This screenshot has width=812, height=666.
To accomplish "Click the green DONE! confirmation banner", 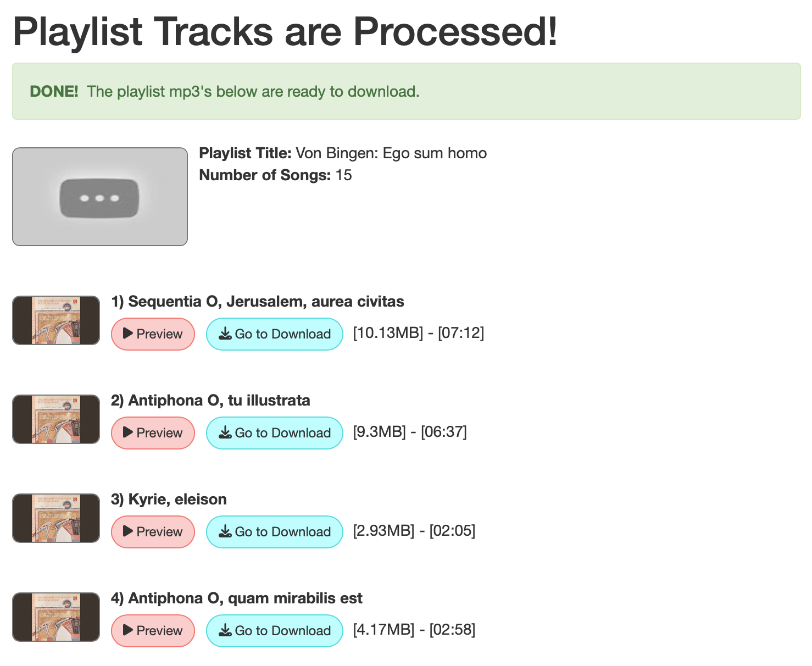I will (407, 91).
